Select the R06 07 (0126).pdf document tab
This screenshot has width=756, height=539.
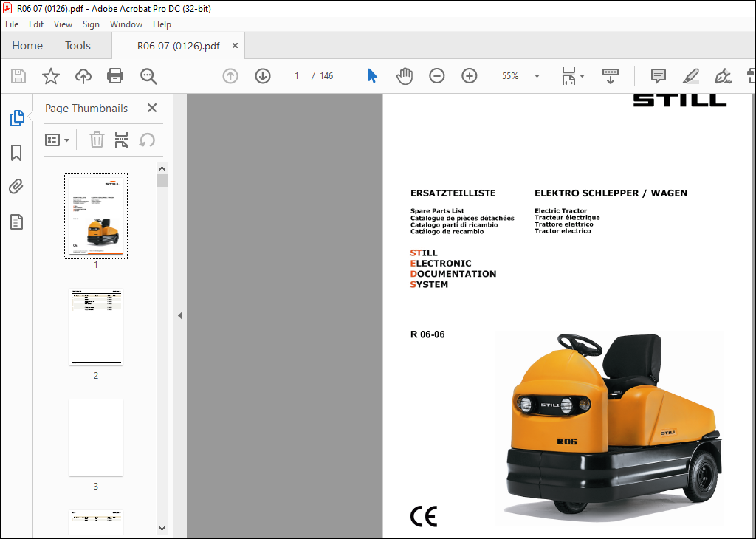pos(178,46)
